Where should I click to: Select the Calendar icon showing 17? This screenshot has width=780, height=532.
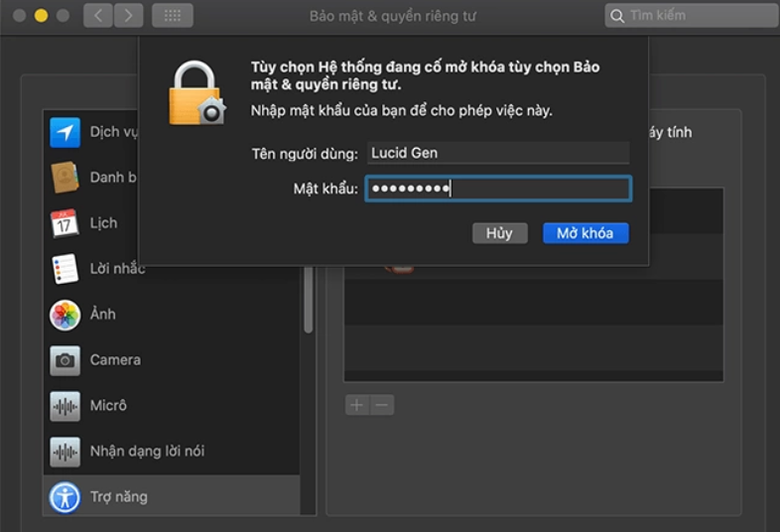(65, 223)
